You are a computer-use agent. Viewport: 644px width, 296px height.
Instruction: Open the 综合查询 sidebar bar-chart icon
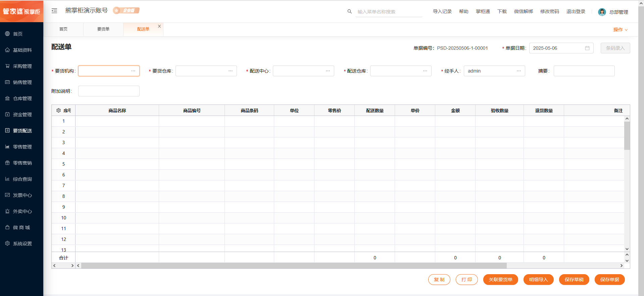tap(7, 179)
